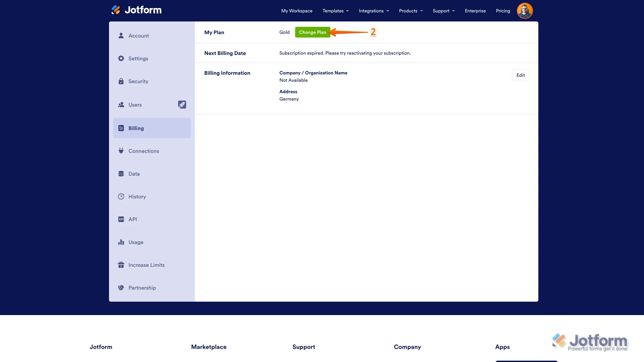Expand the Support dropdown in header
The height and width of the screenshot is (362, 644).
443,11
